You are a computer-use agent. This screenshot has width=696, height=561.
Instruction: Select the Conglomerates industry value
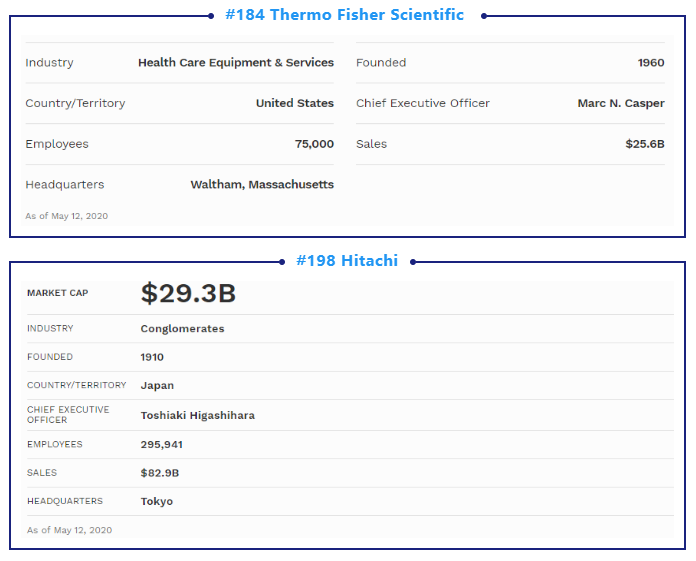pos(182,329)
